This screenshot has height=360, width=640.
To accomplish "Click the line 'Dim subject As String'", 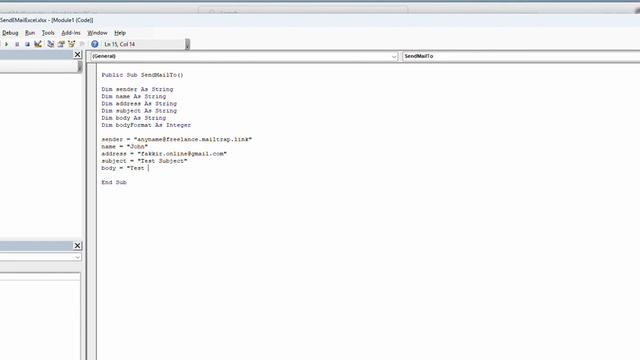I will [139, 111].
